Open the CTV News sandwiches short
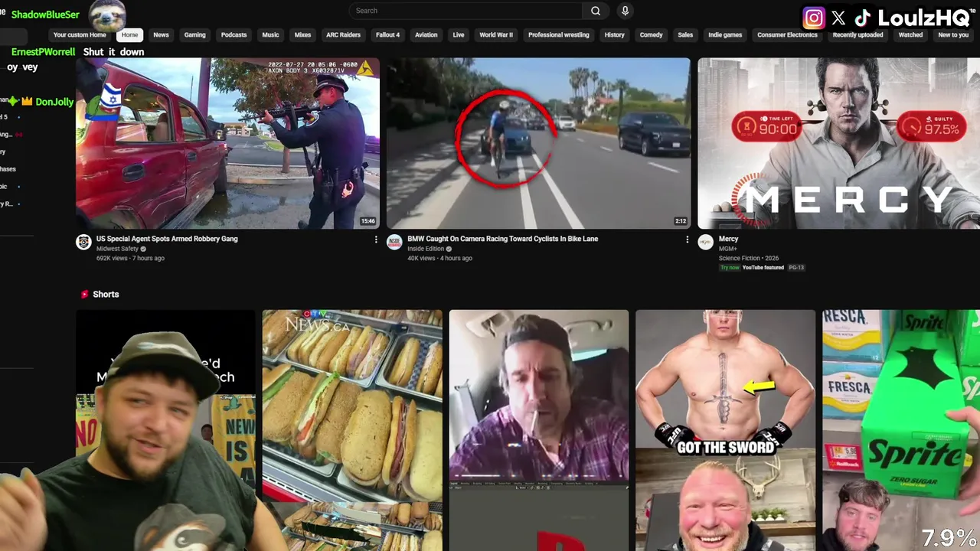Viewport: 980px width, 551px height. pyautogui.click(x=352, y=430)
